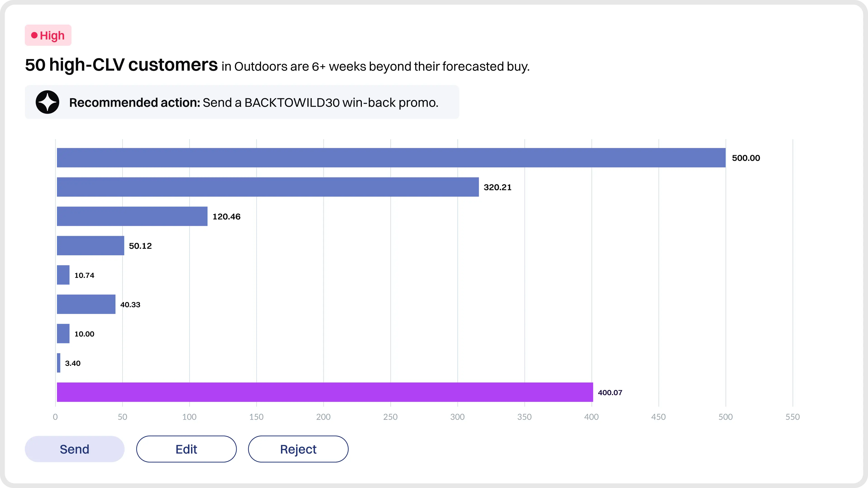868x488 pixels.
Task: Click the 400.07 value label
Action: (x=610, y=392)
